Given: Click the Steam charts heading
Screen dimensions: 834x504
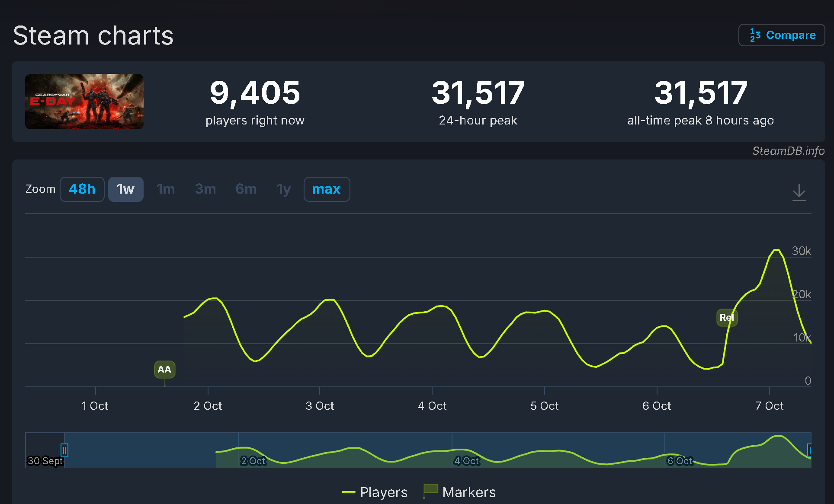Looking at the screenshot, I should point(93,35).
